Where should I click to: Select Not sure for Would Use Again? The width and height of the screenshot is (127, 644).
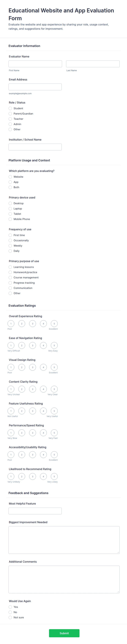[x=10, y=618]
